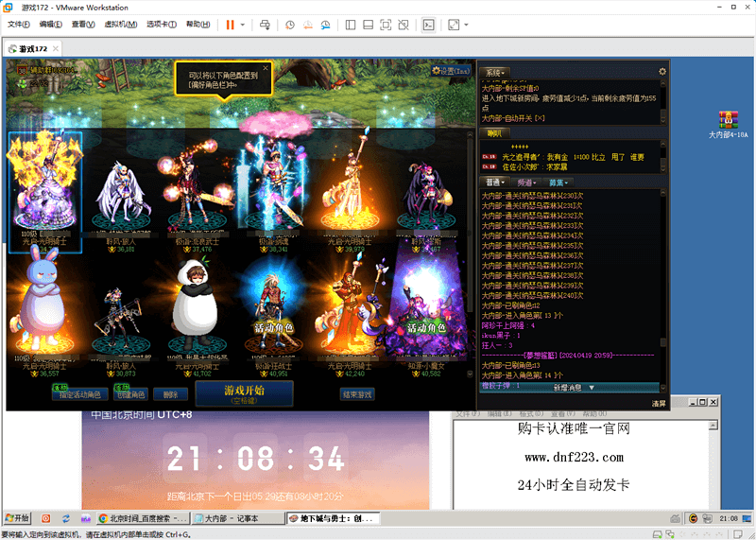Click the 清屏 clear chat button

[659, 403]
